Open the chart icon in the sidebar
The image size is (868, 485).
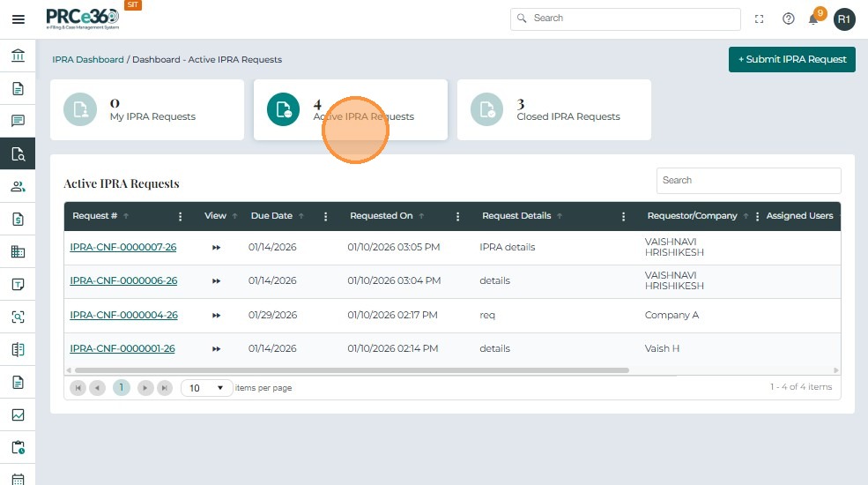(18, 414)
